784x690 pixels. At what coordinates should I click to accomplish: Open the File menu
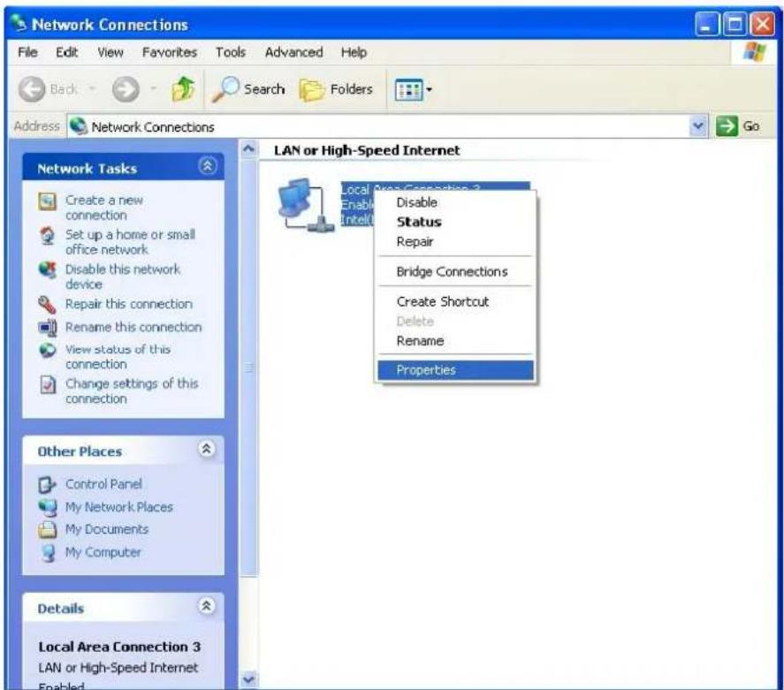[x=27, y=52]
